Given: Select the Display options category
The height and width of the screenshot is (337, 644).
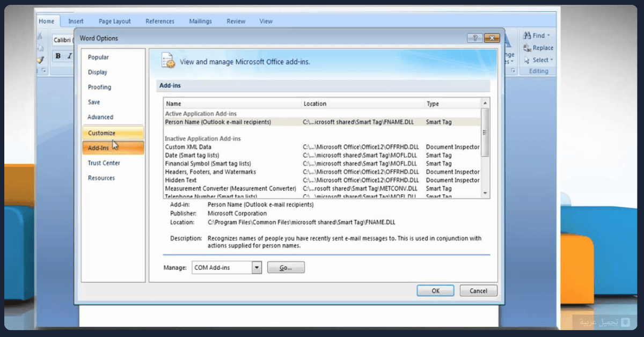Looking at the screenshot, I should click(113, 72).
